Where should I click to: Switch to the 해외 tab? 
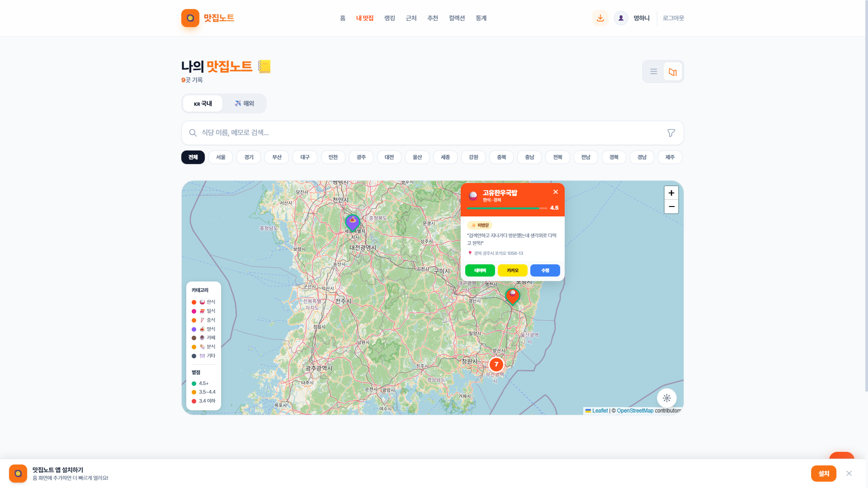244,103
